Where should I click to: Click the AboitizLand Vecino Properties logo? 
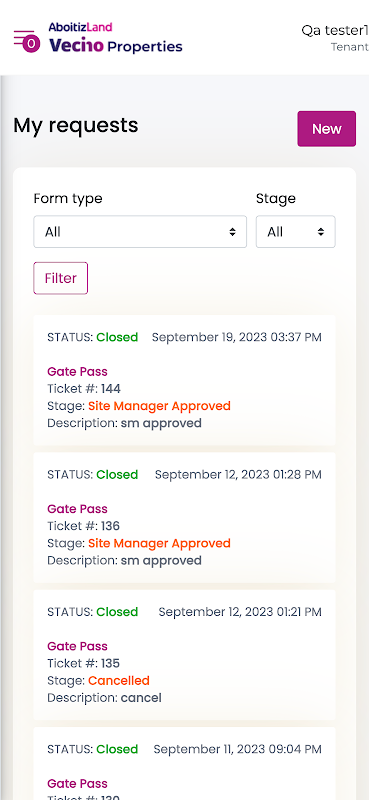[x=115, y=38]
